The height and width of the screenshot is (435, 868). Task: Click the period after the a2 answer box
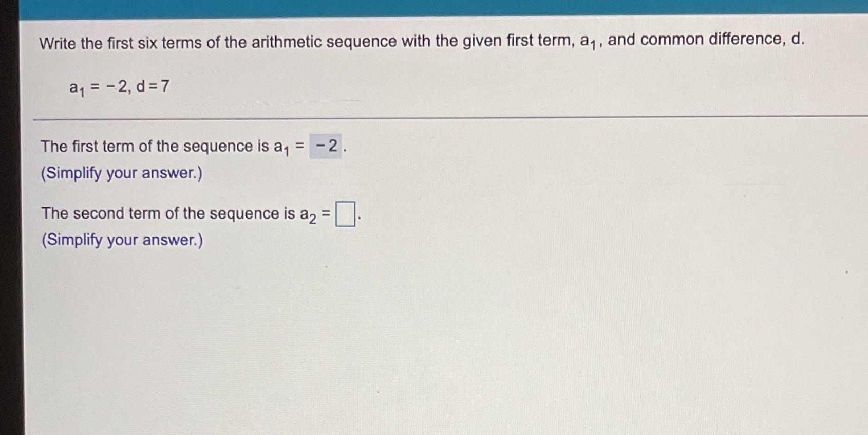coord(360,217)
